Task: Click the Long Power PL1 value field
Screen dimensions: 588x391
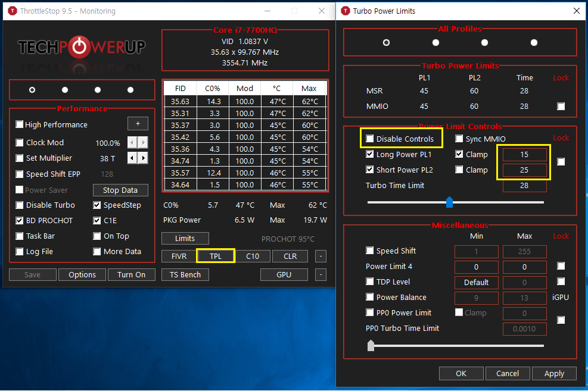Action: click(524, 154)
